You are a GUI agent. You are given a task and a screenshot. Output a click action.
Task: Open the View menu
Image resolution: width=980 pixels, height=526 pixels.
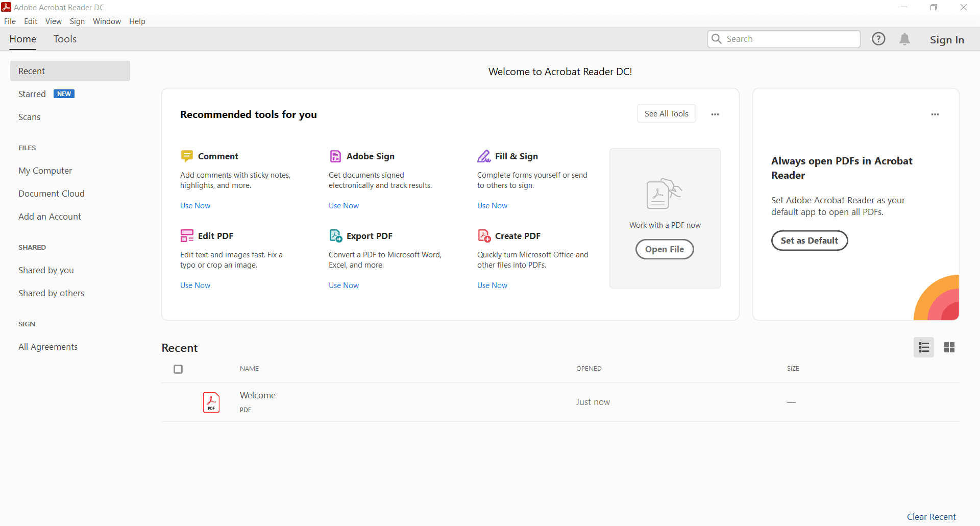click(x=54, y=21)
